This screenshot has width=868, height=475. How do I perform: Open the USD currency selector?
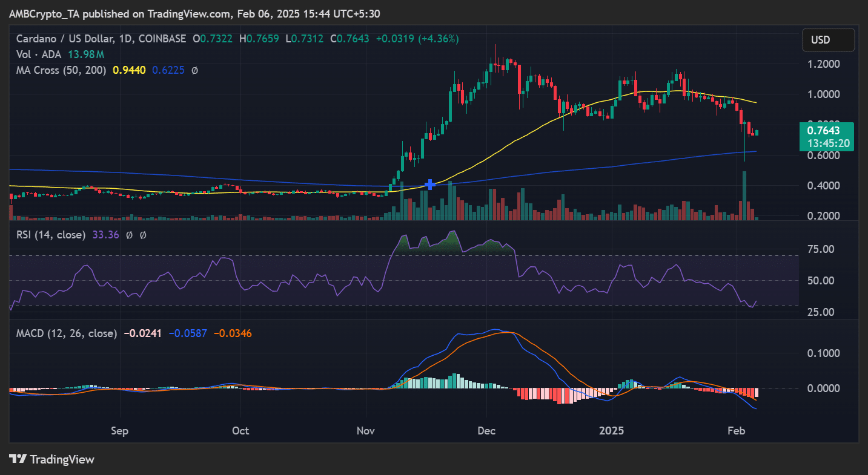828,40
